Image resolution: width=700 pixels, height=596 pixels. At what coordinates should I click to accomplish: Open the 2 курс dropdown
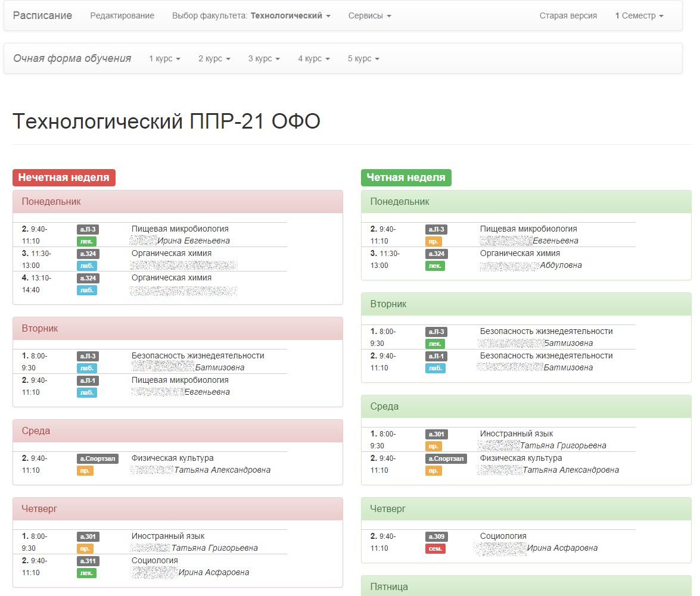tap(214, 58)
